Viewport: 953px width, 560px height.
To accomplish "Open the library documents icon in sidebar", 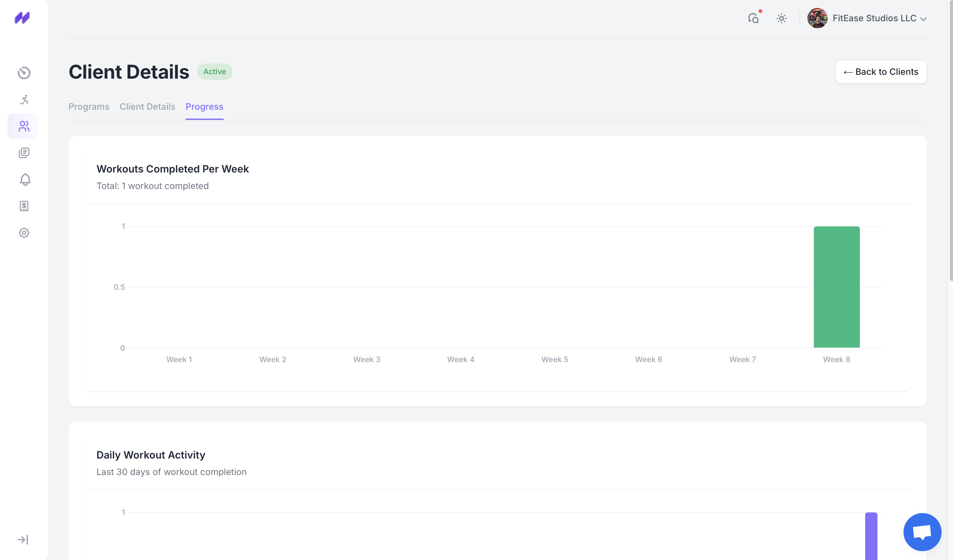I will 24,153.
